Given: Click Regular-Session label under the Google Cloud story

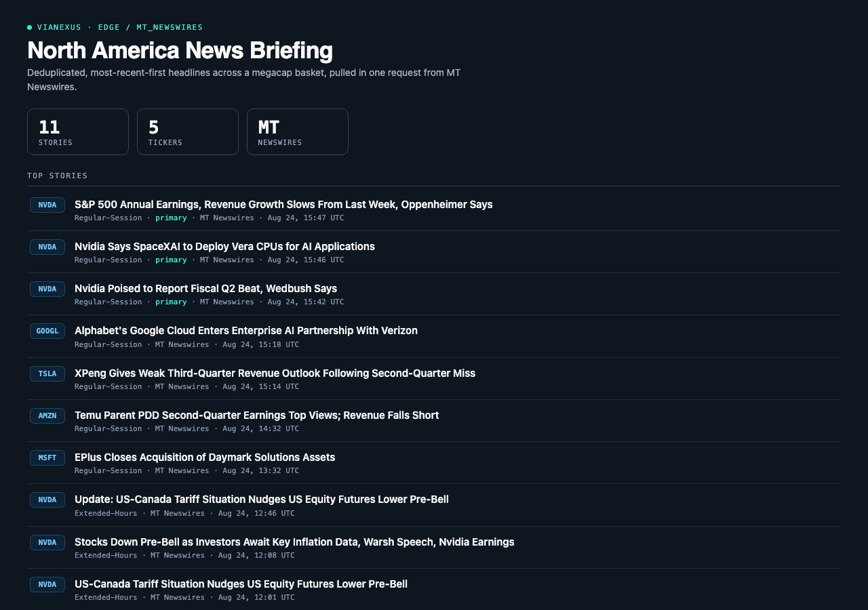Looking at the screenshot, I should [x=108, y=344].
